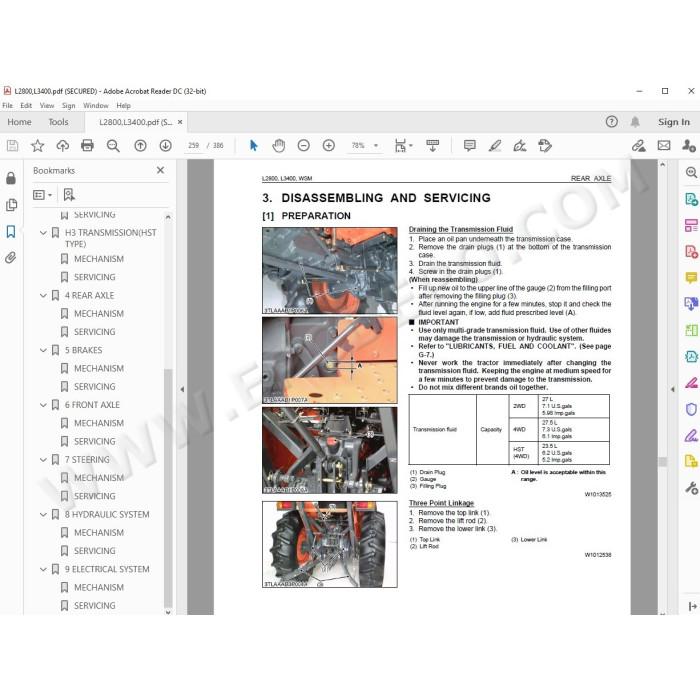Image resolution: width=700 pixels, height=700 pixels.
Task: Open MECHANISM under 8 HYDRAULIC SYSTEM
Action: coord(99,533)
